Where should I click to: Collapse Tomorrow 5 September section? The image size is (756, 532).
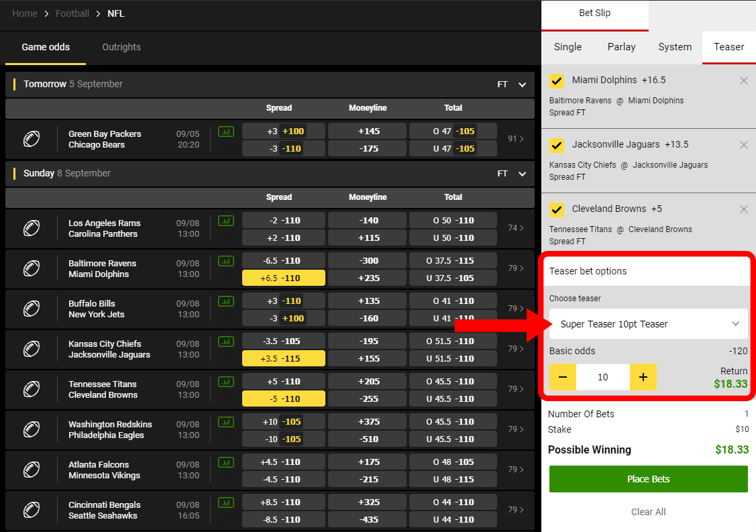(522, 85)
